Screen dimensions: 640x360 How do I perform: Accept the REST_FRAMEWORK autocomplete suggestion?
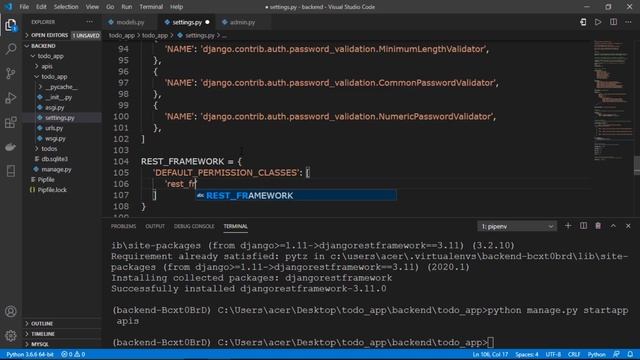(296, 196)
